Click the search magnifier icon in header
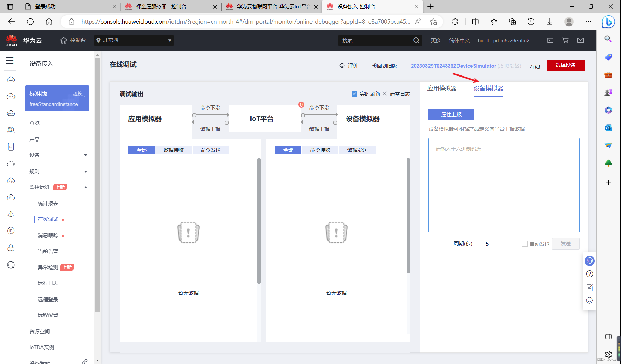The height and width of the screenshot is (364, 621). coord(416,40)
